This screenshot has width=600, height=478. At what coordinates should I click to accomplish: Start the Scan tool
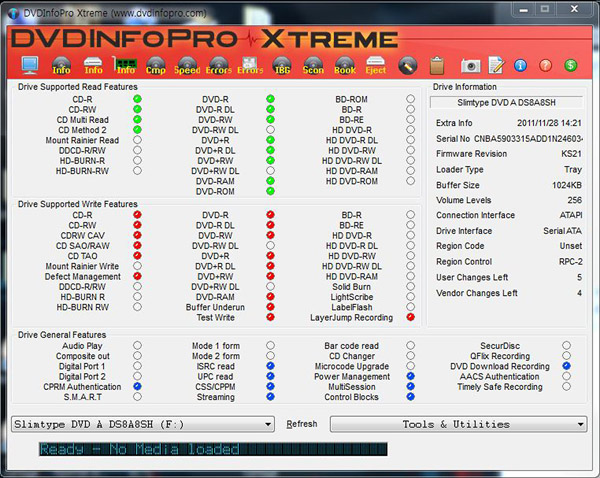(313, 65)
